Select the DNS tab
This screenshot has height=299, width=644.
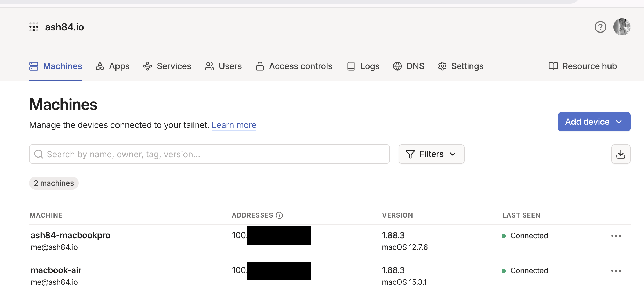pyautogui.click(x=409, y=66)
